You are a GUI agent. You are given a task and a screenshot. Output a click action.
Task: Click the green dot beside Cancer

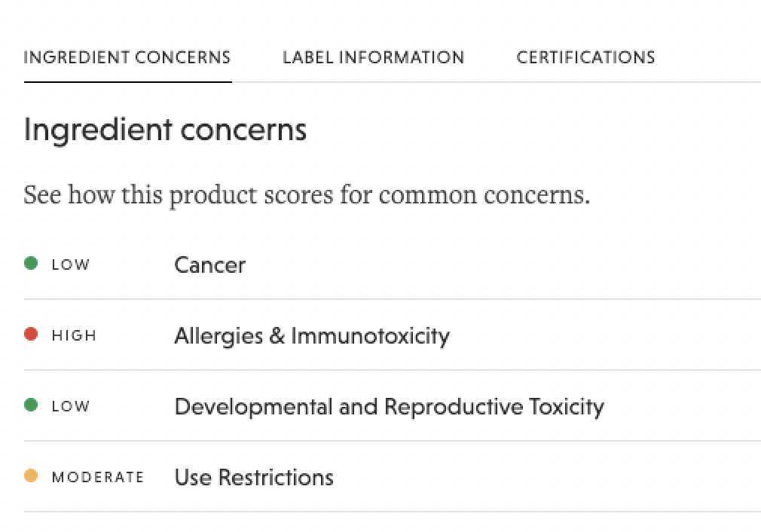(31, 264)
